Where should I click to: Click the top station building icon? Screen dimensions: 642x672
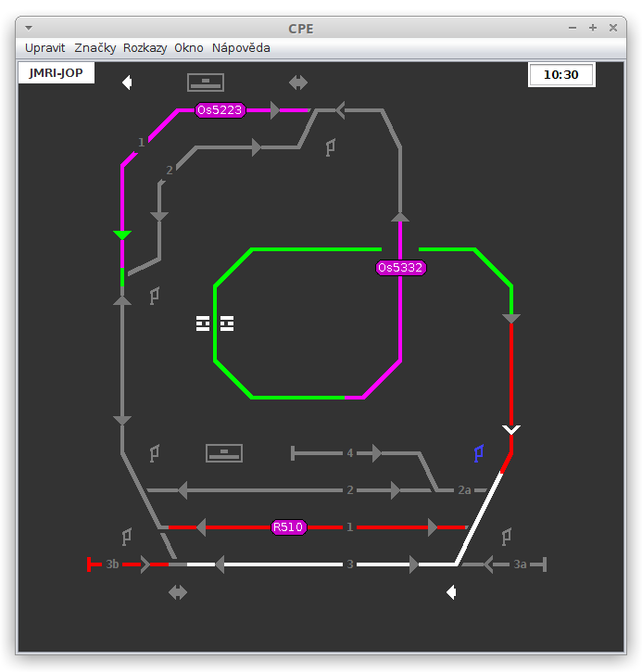pos(206,82)
